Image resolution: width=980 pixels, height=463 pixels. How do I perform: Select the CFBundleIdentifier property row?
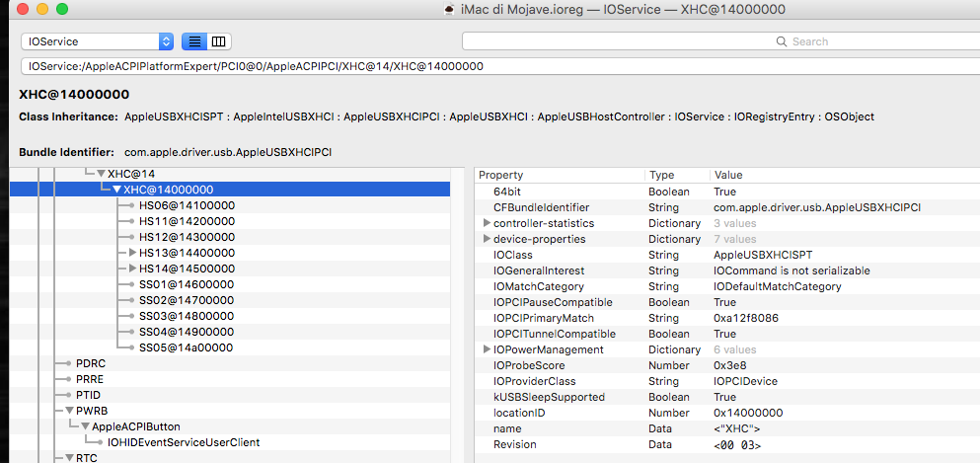point(727,207)
